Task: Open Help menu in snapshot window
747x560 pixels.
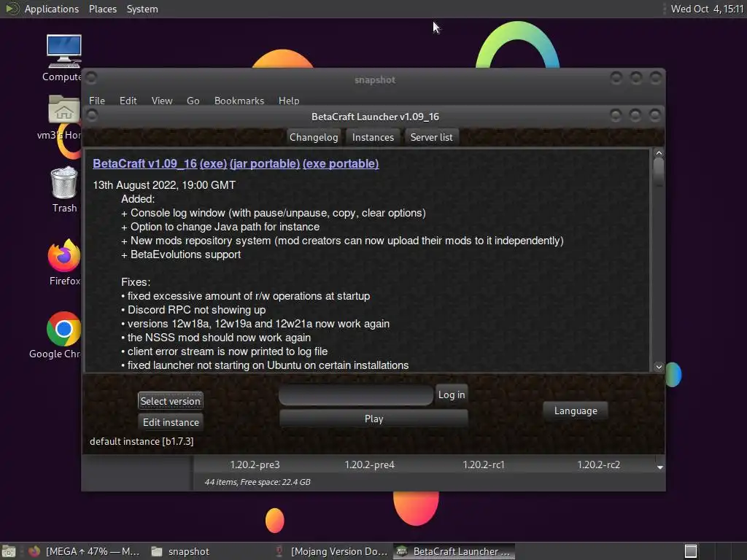Action: tap(289, 101)
